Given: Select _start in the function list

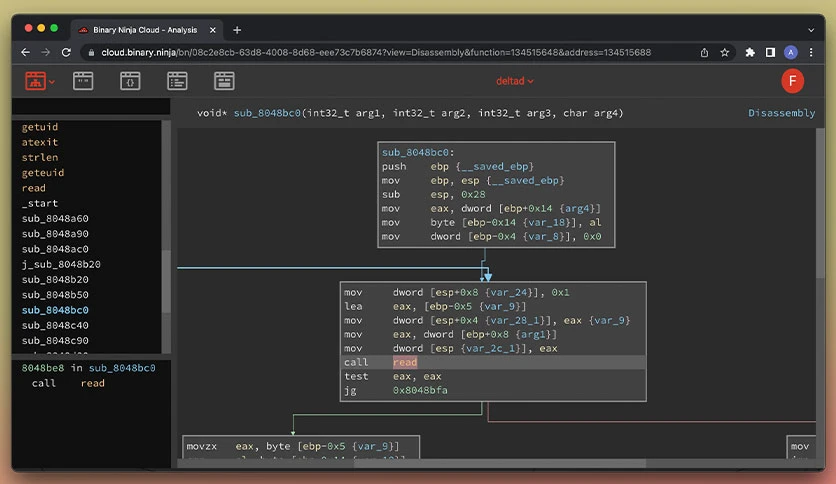Looking at the screenshot, I should point(40,203).
